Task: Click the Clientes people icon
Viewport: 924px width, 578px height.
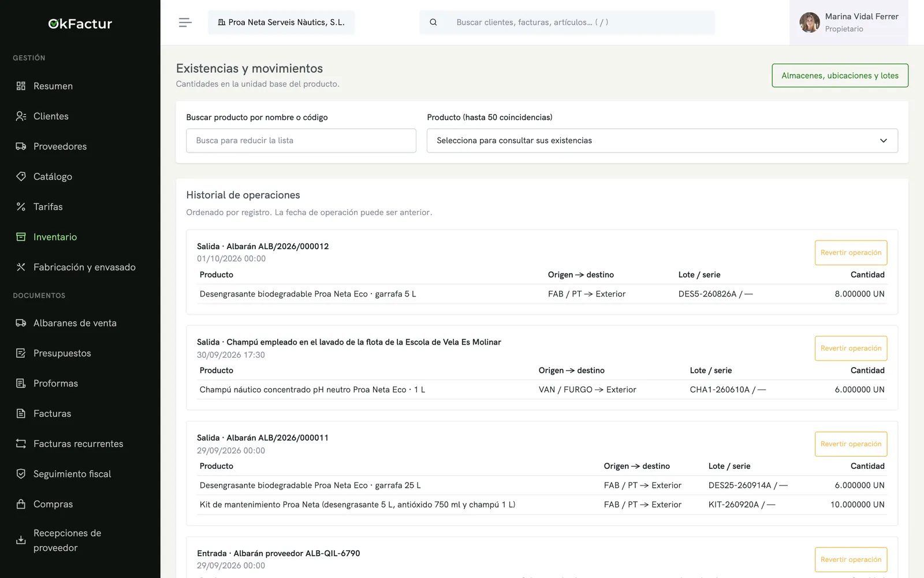Action: point(21,116)
